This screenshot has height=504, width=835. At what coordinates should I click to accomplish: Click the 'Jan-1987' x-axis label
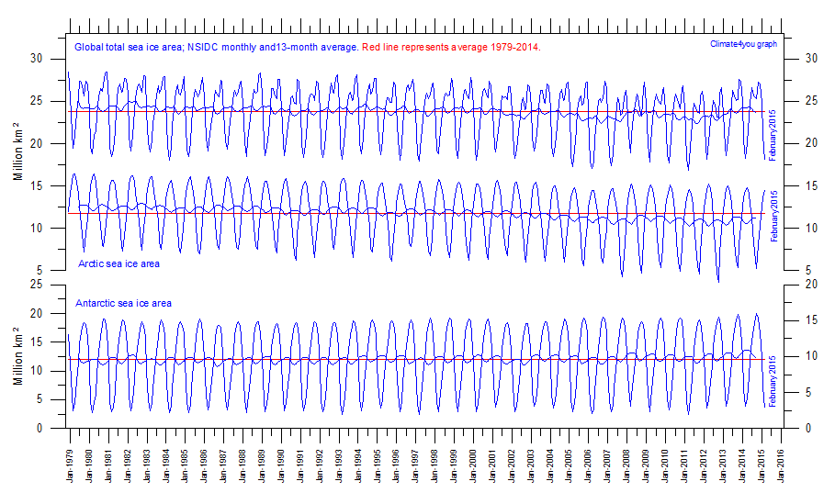pos(223,466)
